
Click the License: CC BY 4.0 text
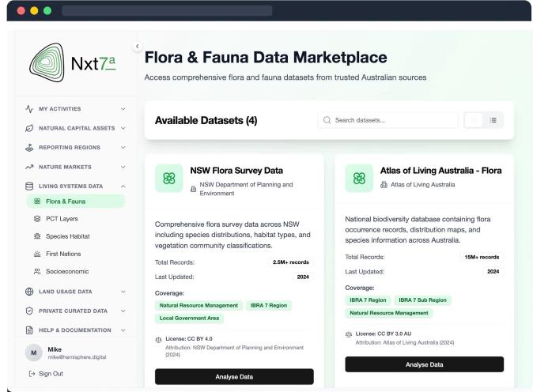pyautogui.click(x=189, y=339)
